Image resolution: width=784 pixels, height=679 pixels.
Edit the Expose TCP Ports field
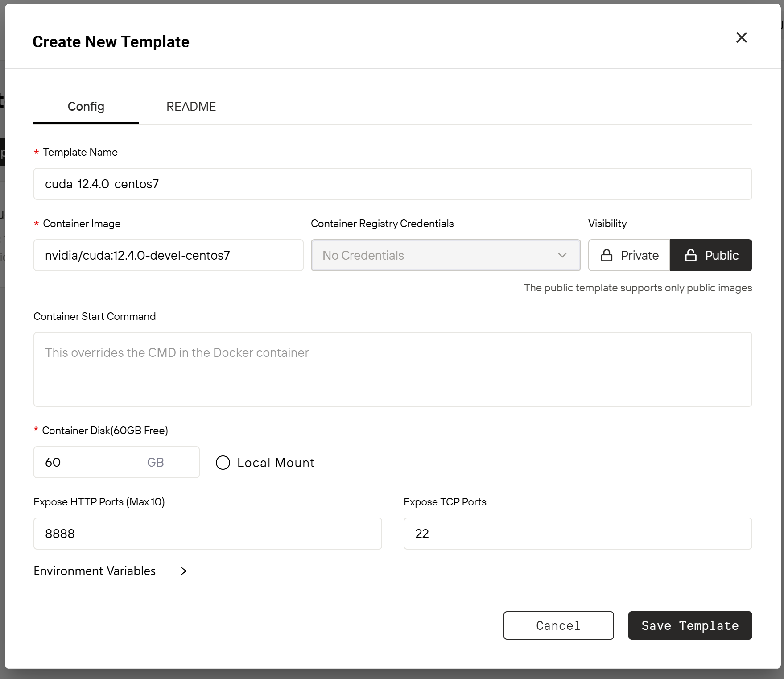578,534
